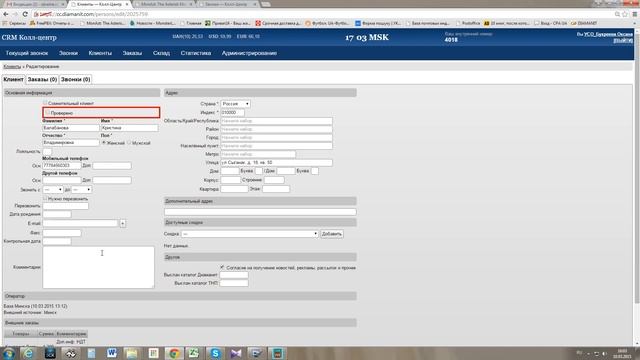Image resolution: width=640 pixels, height=360 pixels.
Task: Click the Контрольная дата field
Action: 57,241
